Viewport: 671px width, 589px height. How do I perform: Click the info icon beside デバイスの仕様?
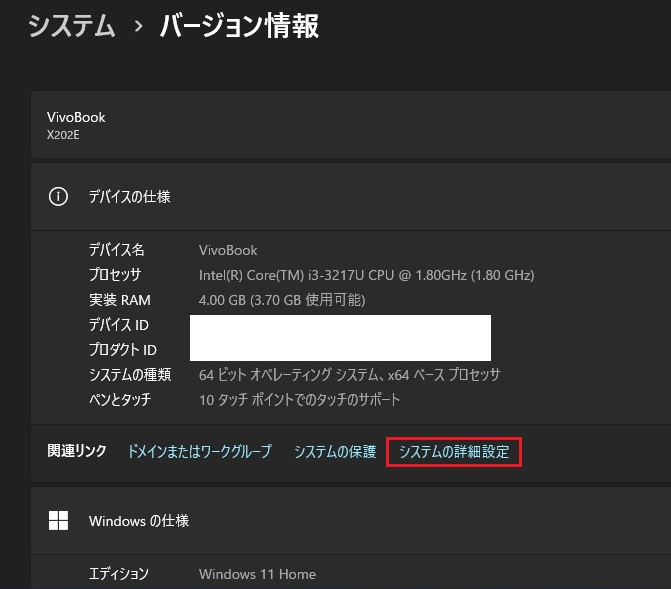pyautogui.click(x=58, y=197)
